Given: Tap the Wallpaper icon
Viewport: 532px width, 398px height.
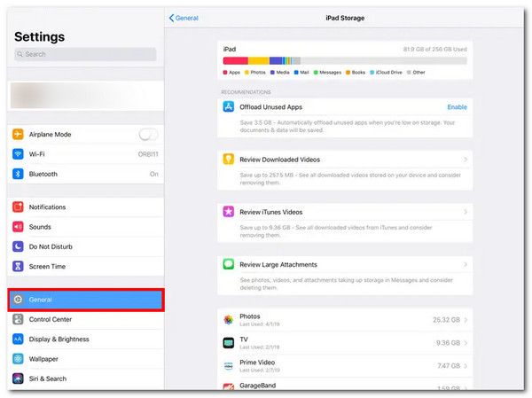Looking at the screenshot, I should click(18, 358).
